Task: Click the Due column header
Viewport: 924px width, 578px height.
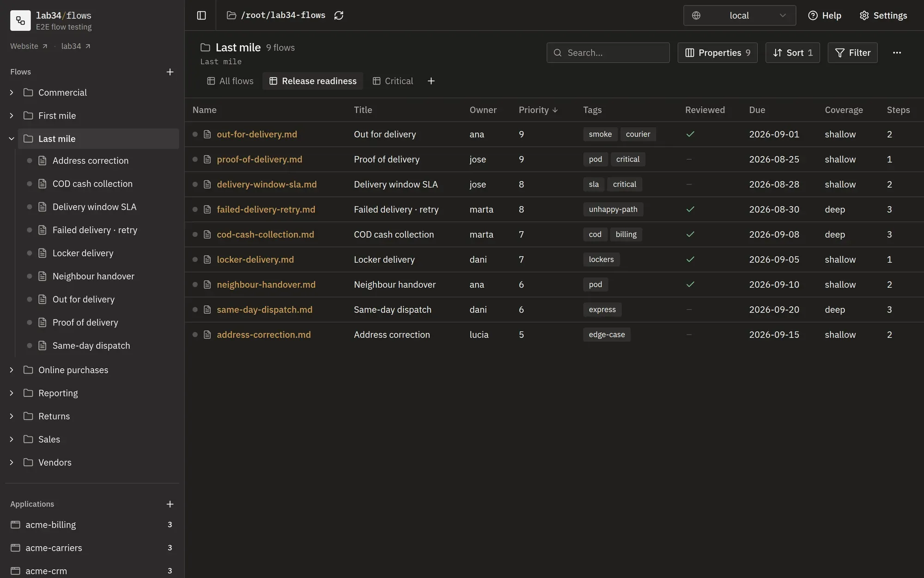Action: click(x=757, y=110)
